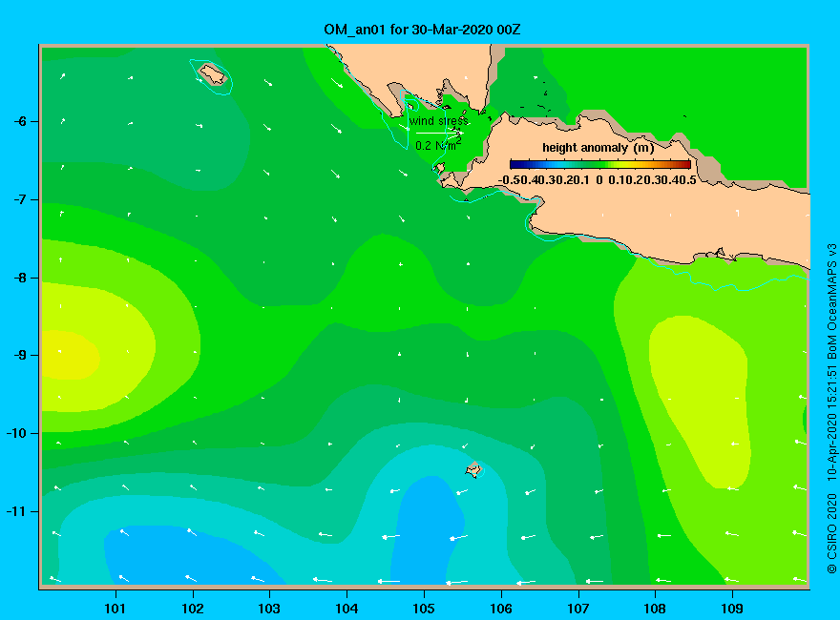Click the small island near 105.7E, 10.5S
Image resolution: width=840 pixels, height=620 pixels.
[473, 469]
